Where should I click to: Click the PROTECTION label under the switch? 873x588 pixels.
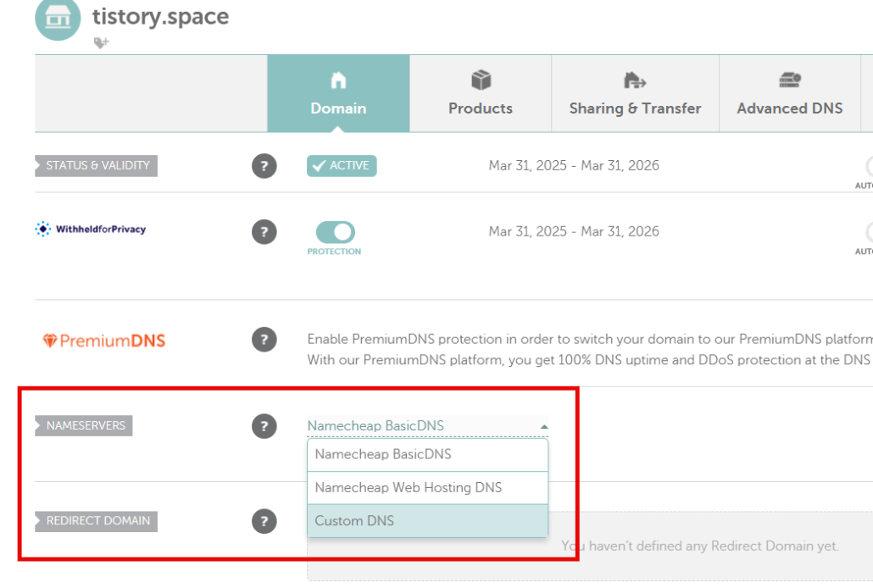(x=334, y=252)
